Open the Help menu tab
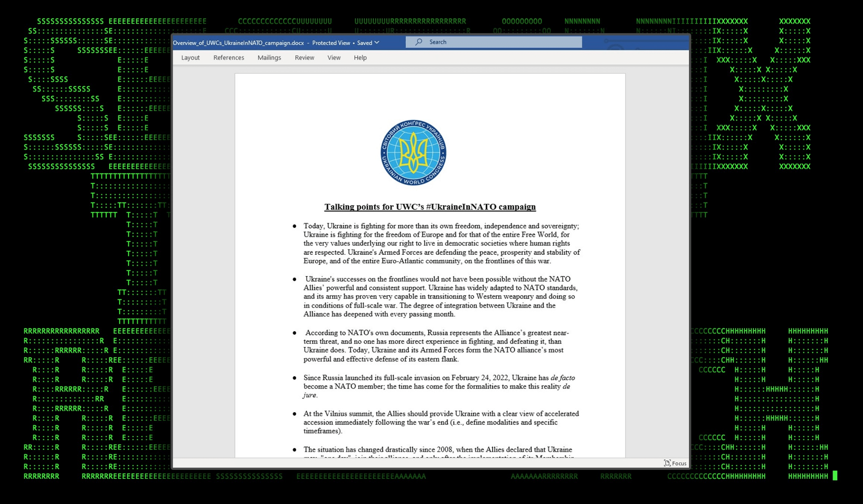863x504 pixels. [360, 58]
